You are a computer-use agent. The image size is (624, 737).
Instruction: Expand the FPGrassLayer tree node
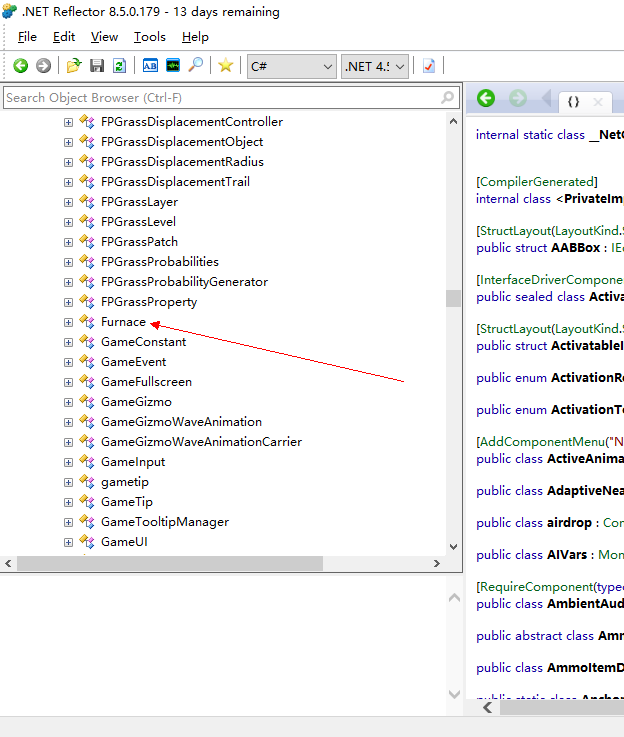click(x=68, y=202)
